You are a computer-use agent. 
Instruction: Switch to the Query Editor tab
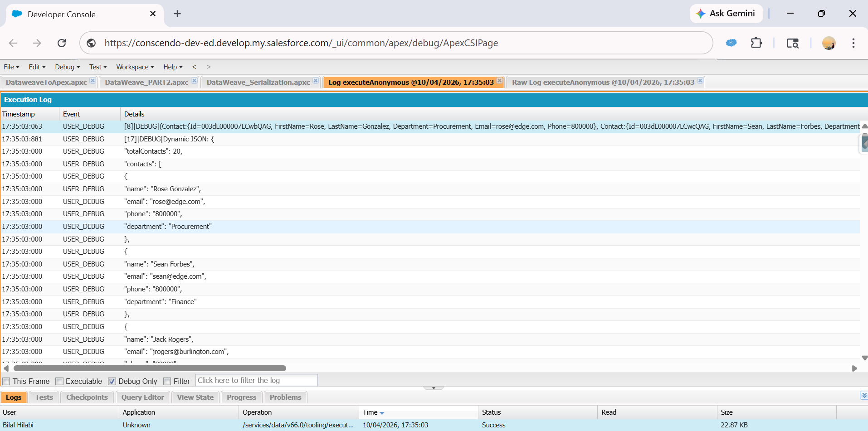tap(142, 397)
